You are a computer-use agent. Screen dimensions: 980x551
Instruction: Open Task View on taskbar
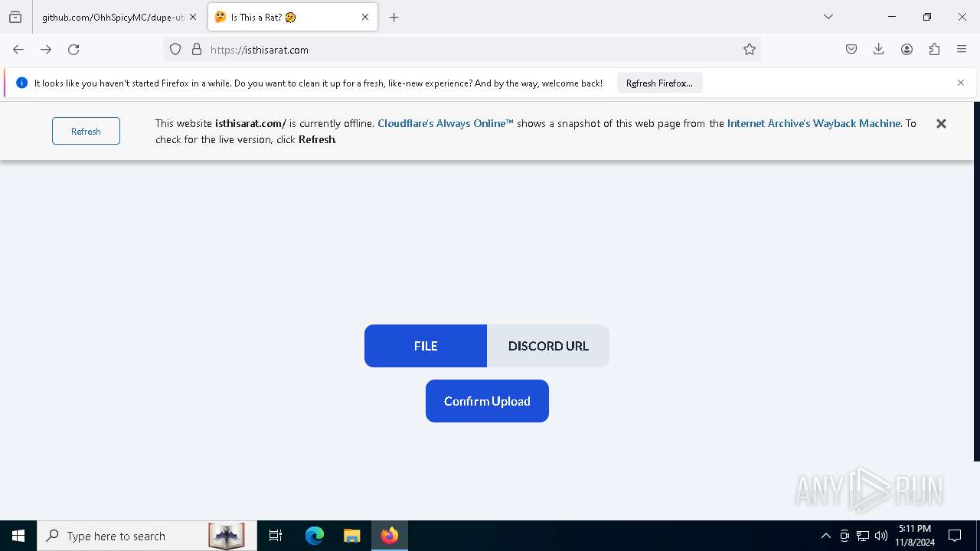[276, 536]
